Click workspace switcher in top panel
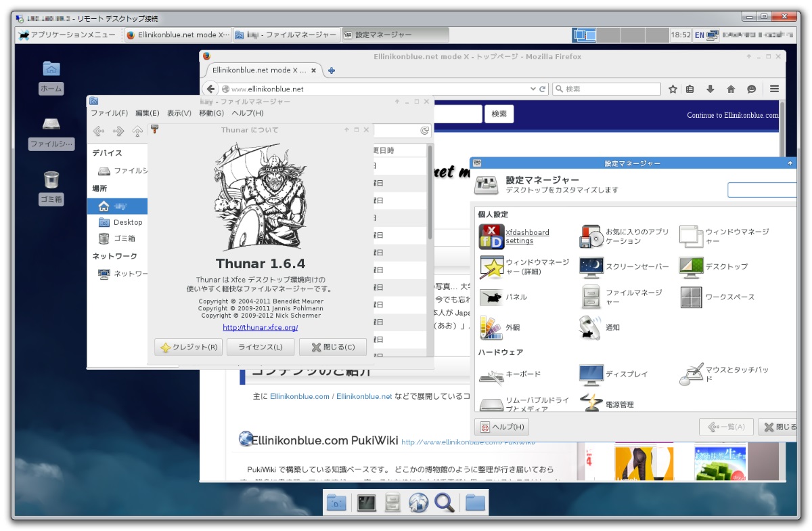The height and width of the screenshot is (531, 812). pos(620,35)
